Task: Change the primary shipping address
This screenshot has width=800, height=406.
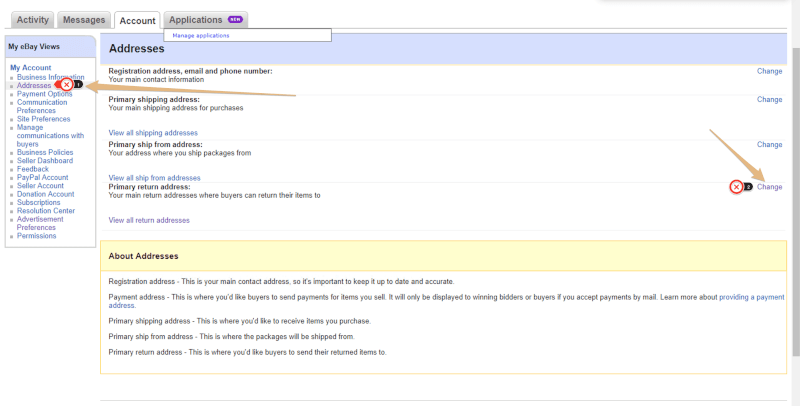Action: pyautogui.click(x=769, y=99)
